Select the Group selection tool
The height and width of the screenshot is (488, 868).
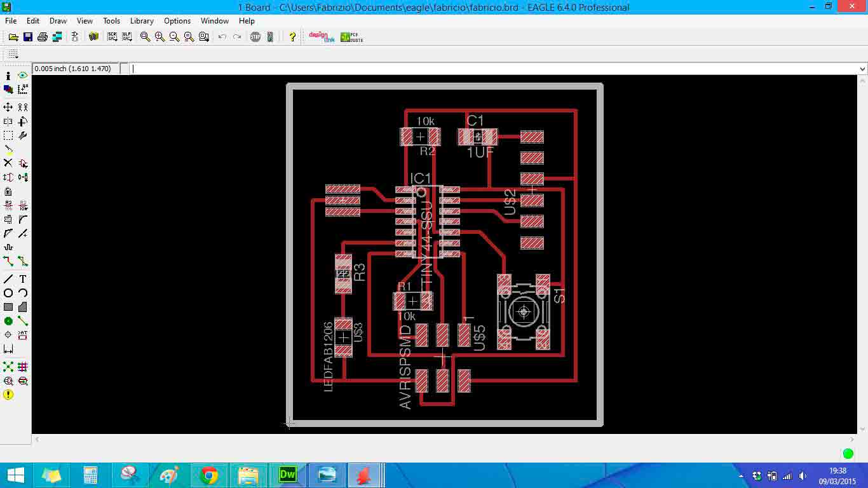pyautogui.click(x=8, y=135)
